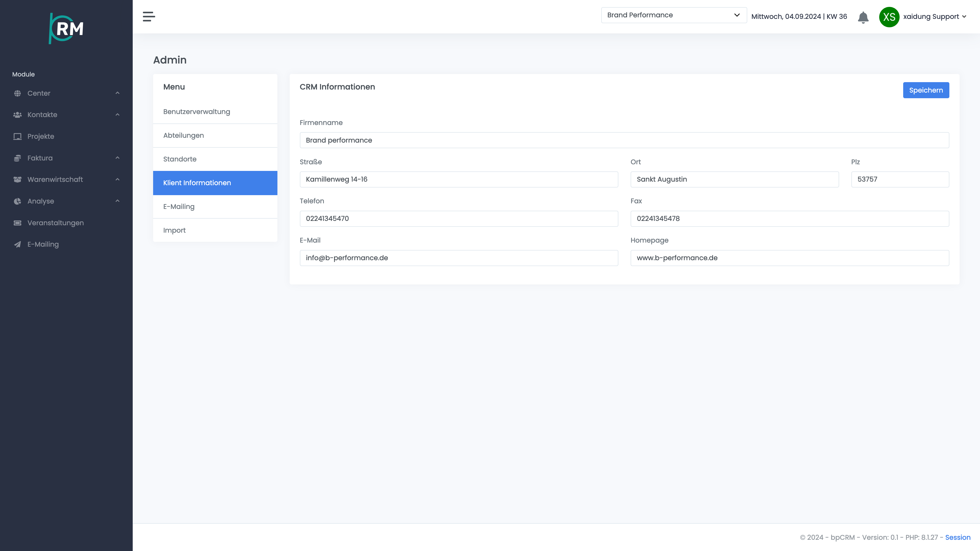980x551 pixels.
Task: Open Analyse in the sidebar
Action: point(66,201)
